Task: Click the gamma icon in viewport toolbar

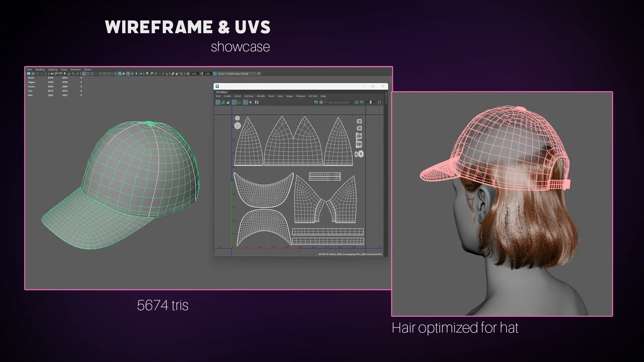Action: pyautogui.click(x=202, y=74)
